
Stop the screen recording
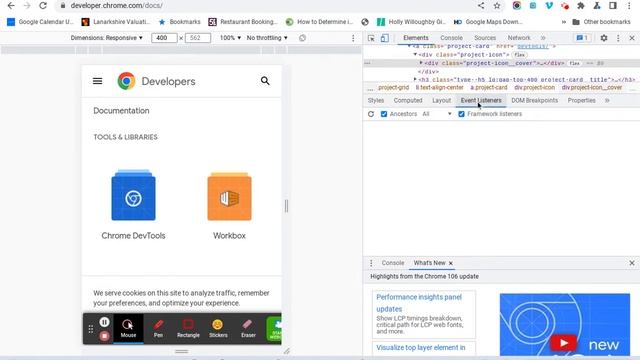(104, 336)
